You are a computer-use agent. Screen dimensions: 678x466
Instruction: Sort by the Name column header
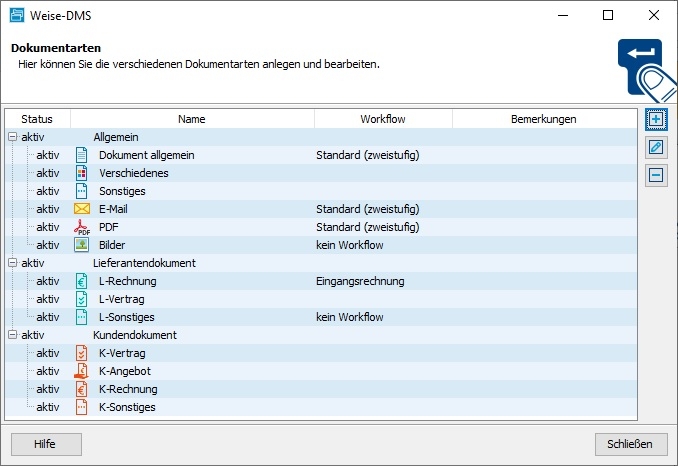191,119
